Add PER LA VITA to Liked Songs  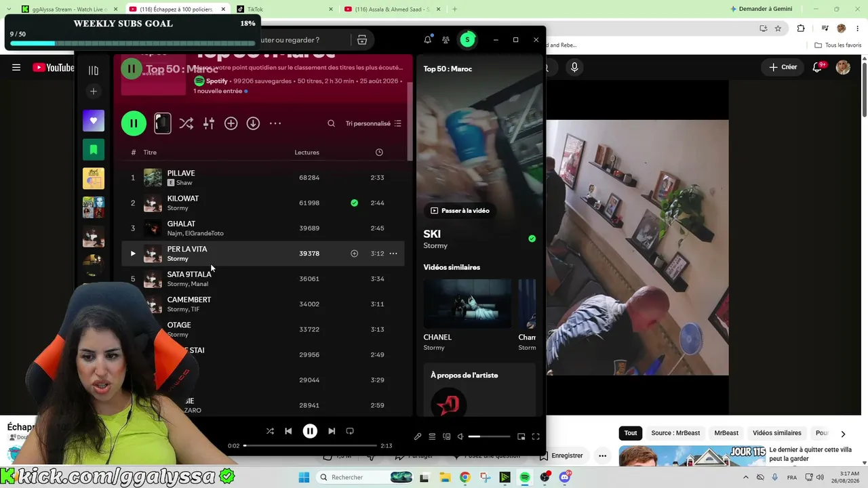pos(354,253)
